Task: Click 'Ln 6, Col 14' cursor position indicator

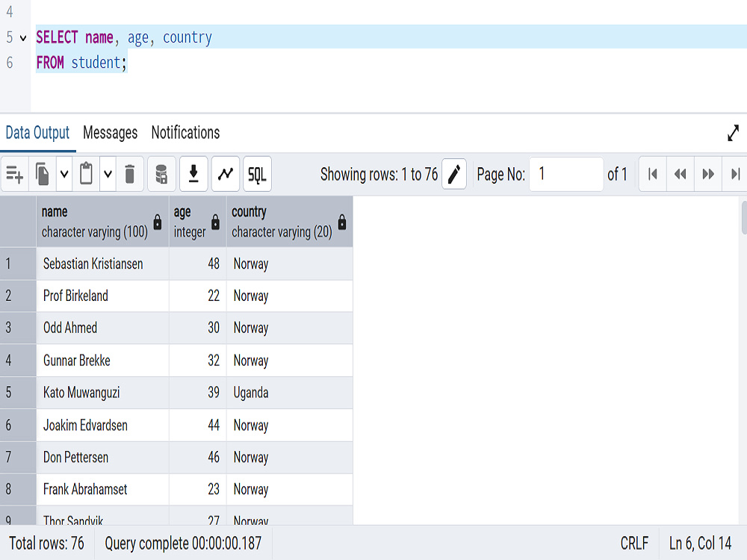Action: (700, 544)
